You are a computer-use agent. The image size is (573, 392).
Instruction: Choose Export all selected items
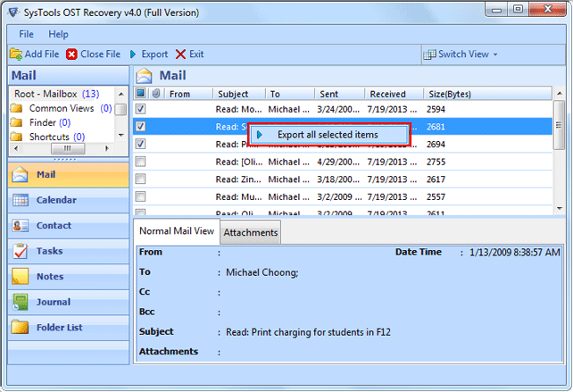pyautogui.click(x=329, y=135)
